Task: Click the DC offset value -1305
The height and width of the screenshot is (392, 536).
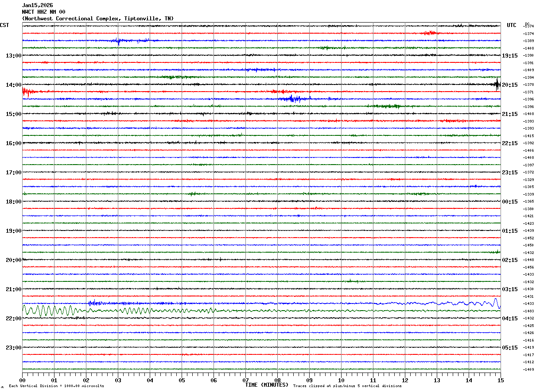Action: [x=528, y=187]
